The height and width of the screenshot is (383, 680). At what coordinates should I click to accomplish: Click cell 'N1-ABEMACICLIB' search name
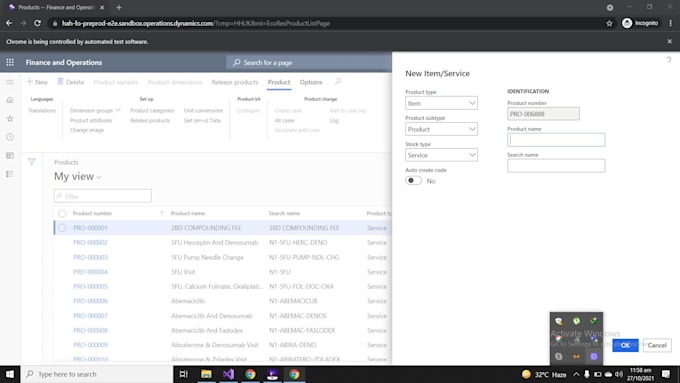293,301
